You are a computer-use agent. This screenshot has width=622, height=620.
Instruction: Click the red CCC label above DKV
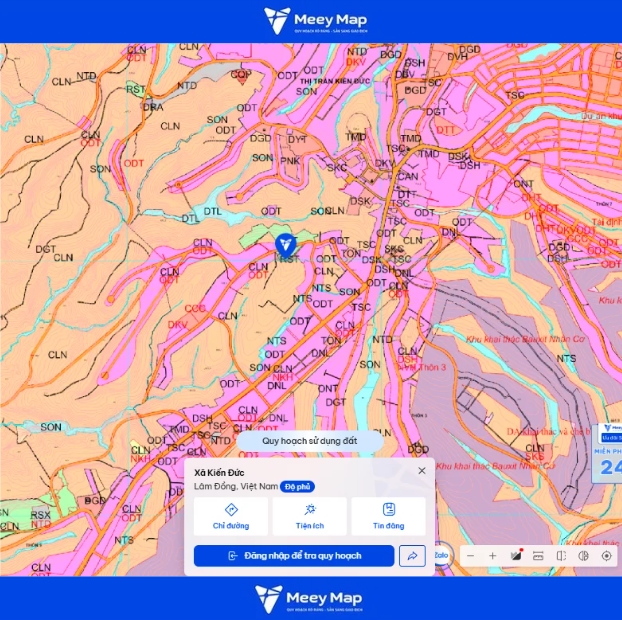[x=195, y=308]
